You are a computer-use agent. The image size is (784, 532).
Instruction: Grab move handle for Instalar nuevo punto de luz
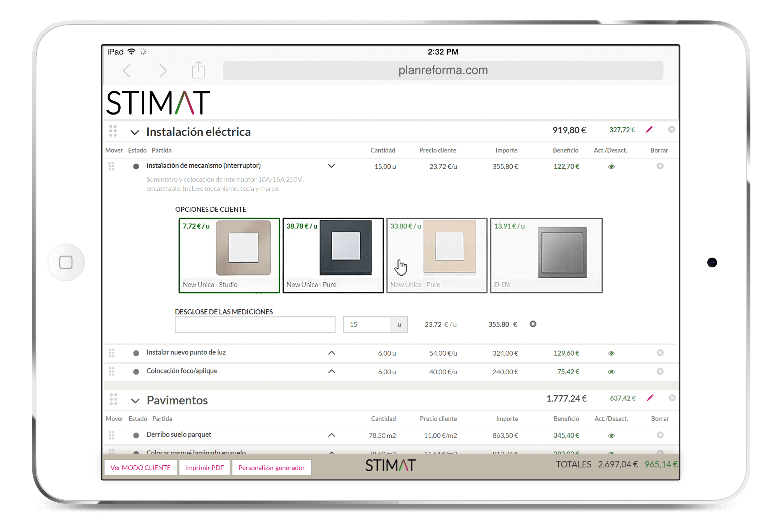click(x=111, y=353)
